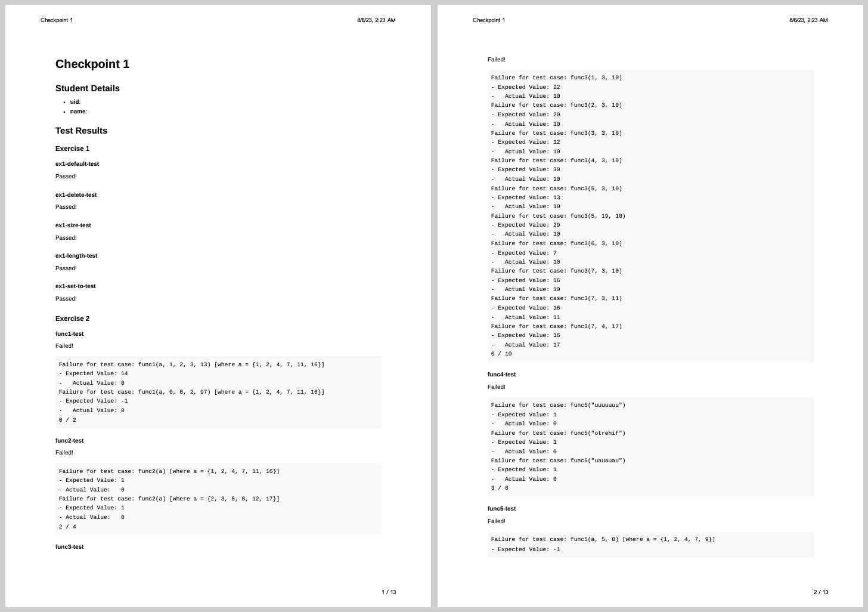Click the Exercise 2 section heading
Image resolution: width=868 pixels, height=612 pixels.
pos(72,319)
